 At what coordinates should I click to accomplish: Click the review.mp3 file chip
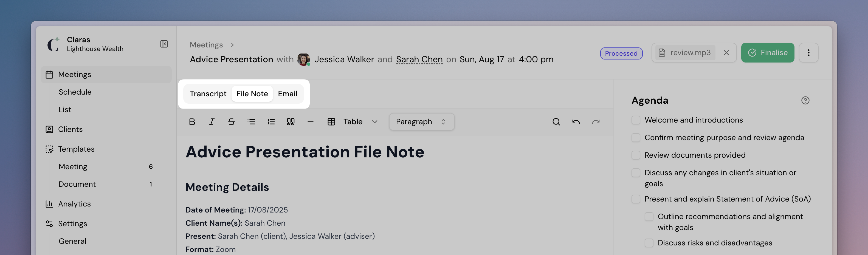(685, 53)
